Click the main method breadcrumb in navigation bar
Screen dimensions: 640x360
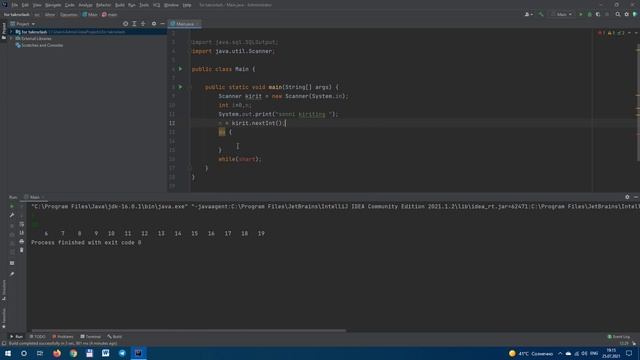(x=109, y=14)
